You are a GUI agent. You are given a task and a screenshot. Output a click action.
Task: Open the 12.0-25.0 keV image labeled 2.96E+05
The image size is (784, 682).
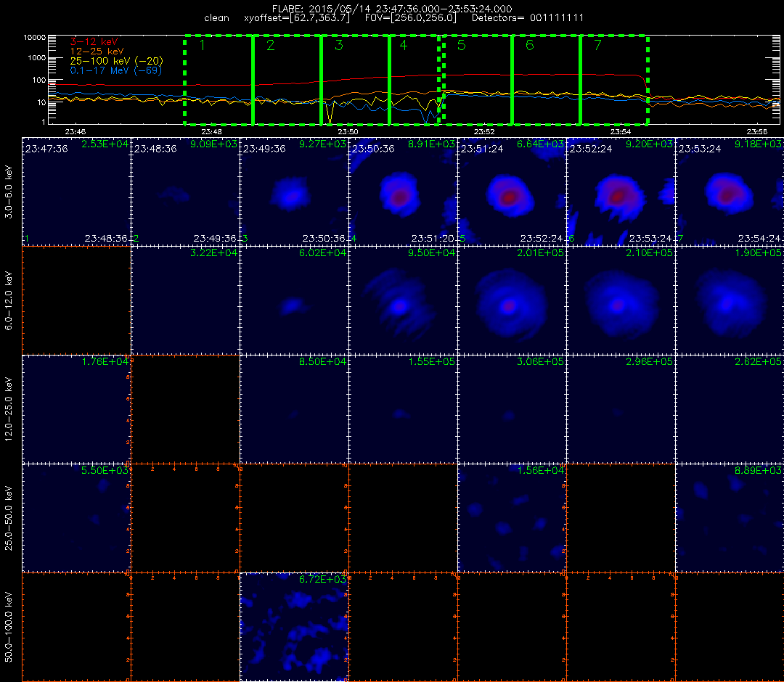tap(621, 409)
